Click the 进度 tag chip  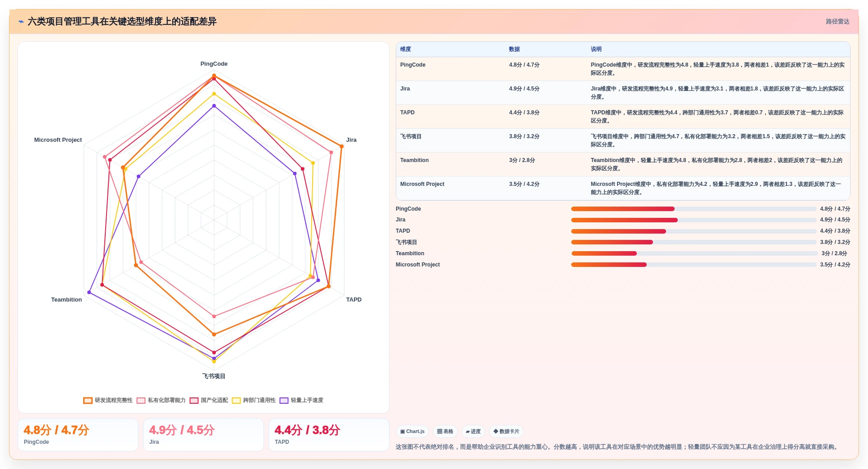[x=473, y=431]
